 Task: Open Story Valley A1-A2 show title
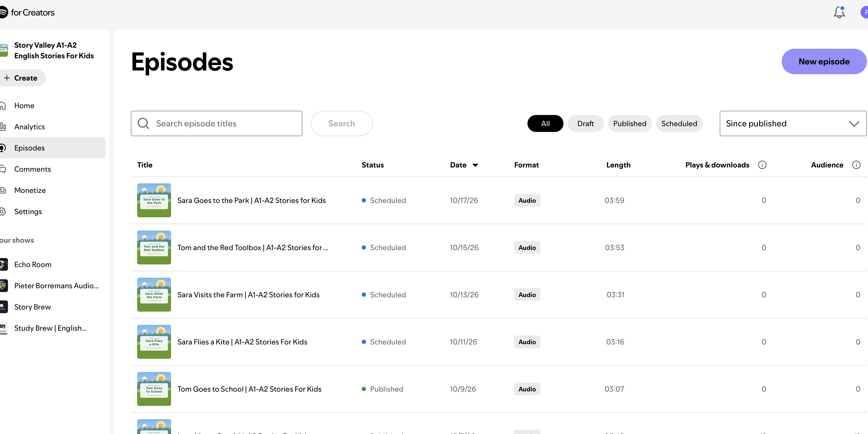click(x=54, y=51)
